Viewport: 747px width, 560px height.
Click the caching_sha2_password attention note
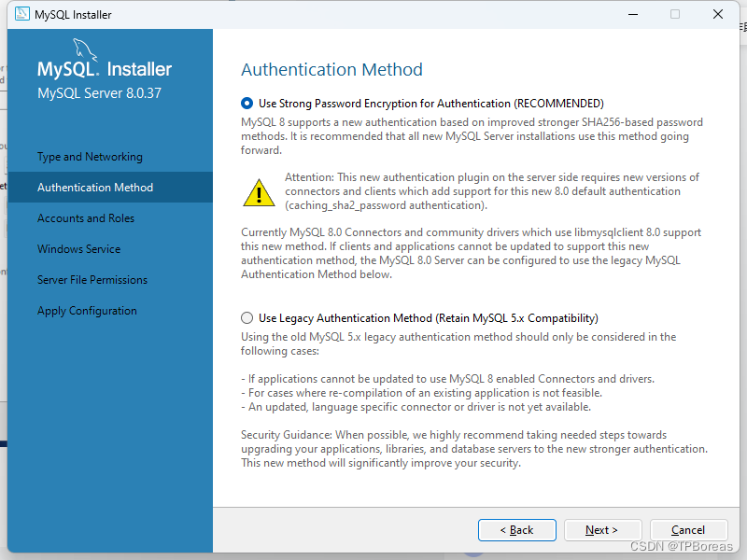492,191
